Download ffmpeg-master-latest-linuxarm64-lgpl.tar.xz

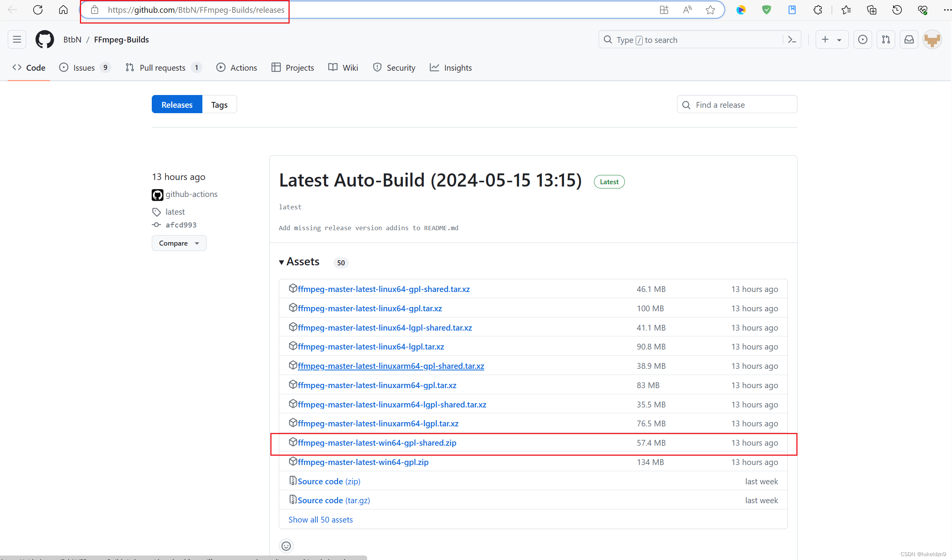point(378,423)
